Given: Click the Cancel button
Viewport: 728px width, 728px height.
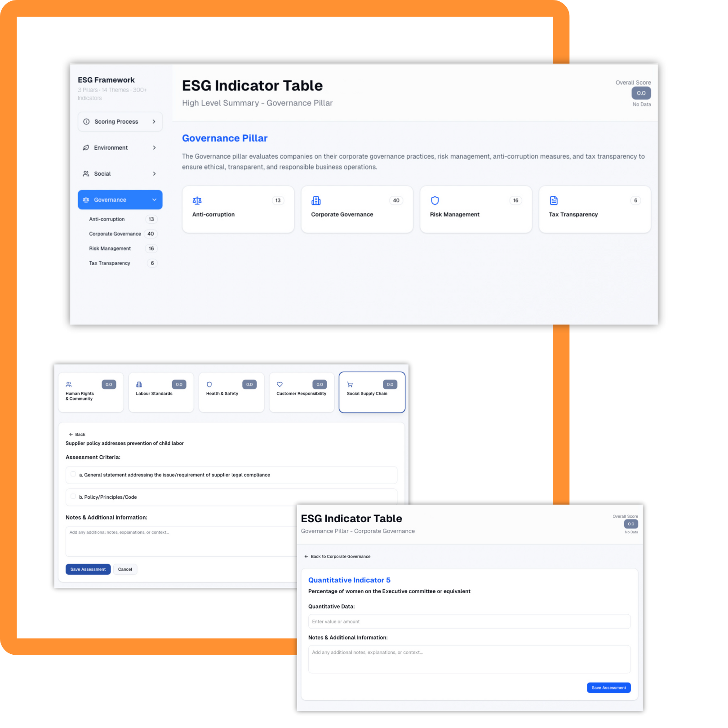Looking at the screenshot, I should coord(125,569).
